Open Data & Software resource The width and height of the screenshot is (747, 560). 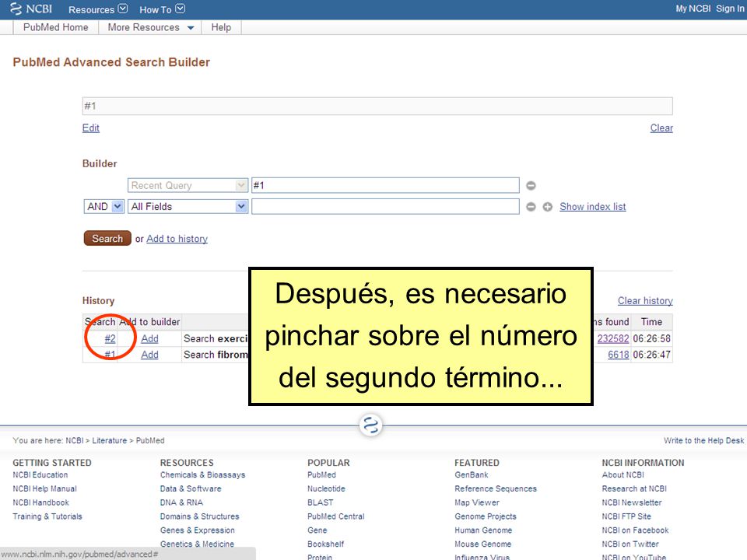coord(191,488)
